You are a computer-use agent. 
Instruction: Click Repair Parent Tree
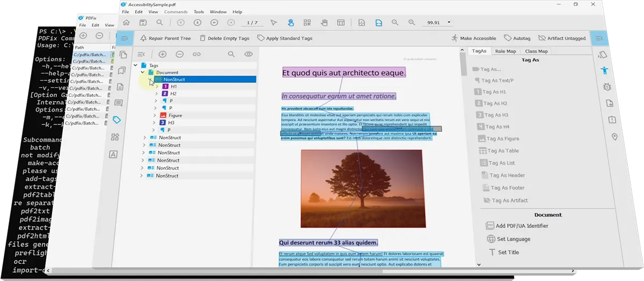[x=165, y=38]
